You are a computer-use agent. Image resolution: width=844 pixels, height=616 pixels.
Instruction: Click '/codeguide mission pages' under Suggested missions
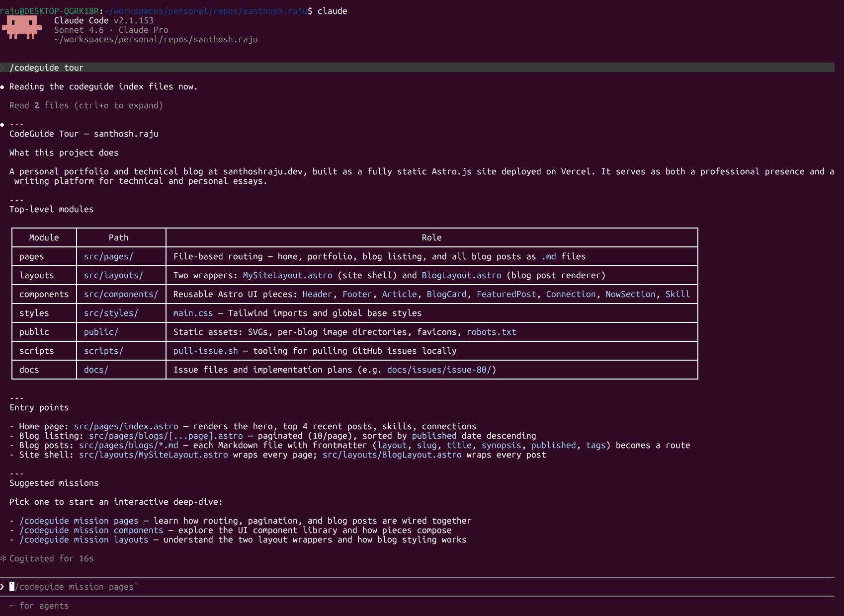79,521
